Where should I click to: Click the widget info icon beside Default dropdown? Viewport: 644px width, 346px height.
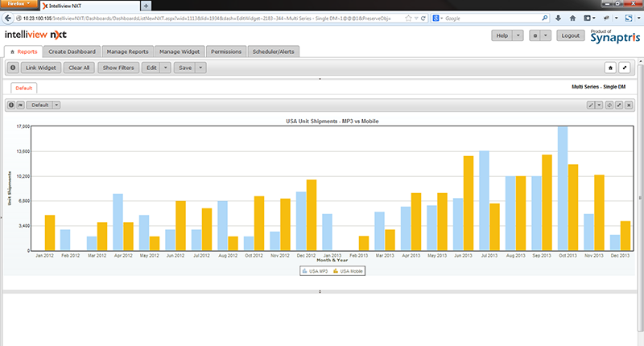point(11,105)
